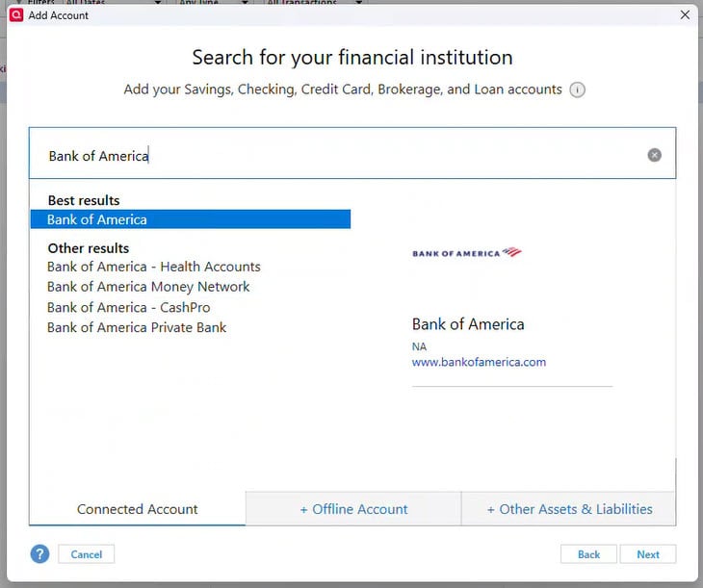This screenshot has height=588, width=703.
Task: Open the + Other Assets & Liabilities tab
Action: [569, 509]
